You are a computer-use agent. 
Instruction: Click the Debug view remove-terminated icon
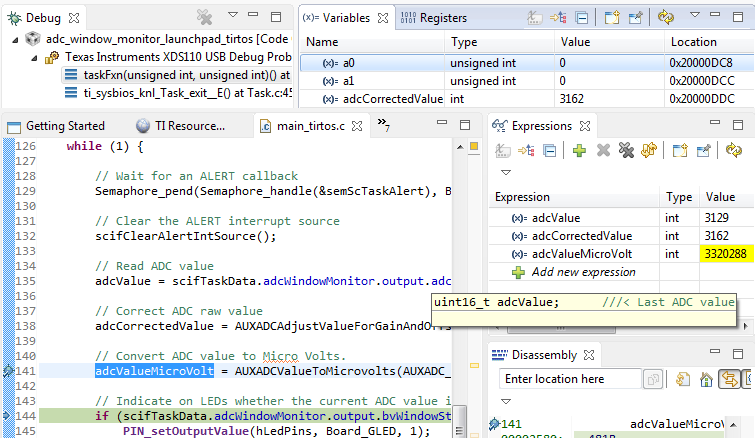[204, 17]
